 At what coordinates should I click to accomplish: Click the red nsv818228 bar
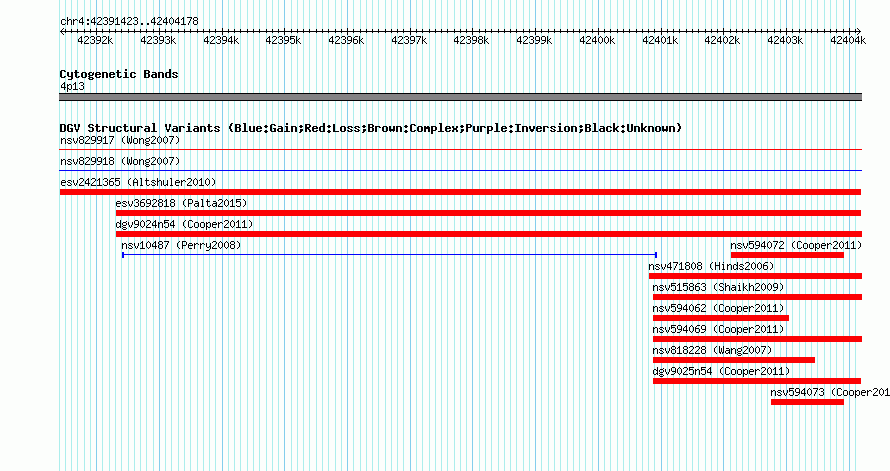(734, 360)
